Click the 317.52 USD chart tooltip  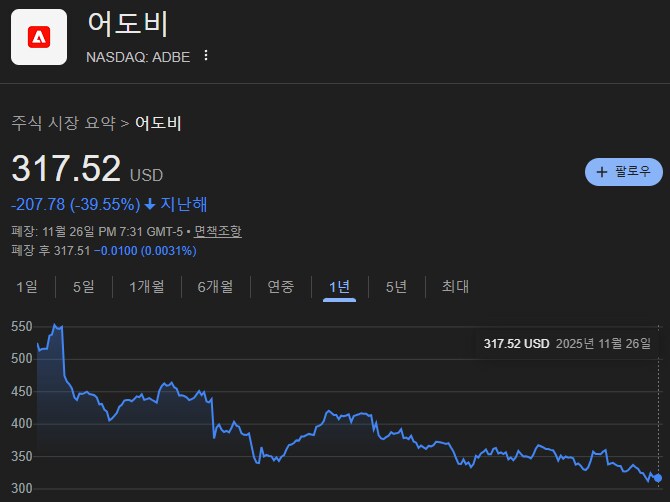(x=567, y=343)
